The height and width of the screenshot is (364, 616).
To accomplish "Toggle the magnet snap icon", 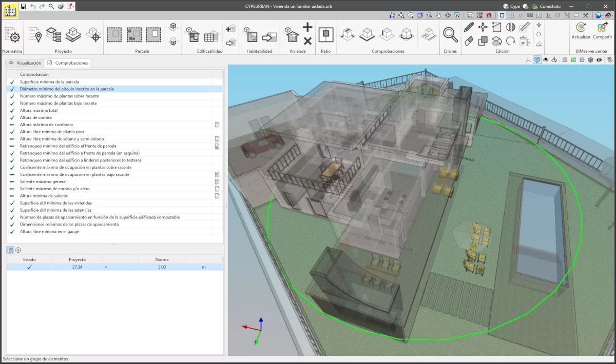I will pyautogui.click(x=489, y=15).
